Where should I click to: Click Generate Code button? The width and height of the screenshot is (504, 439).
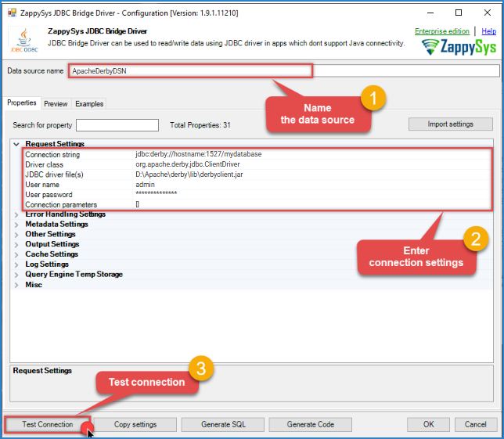[x=311, y=424]
